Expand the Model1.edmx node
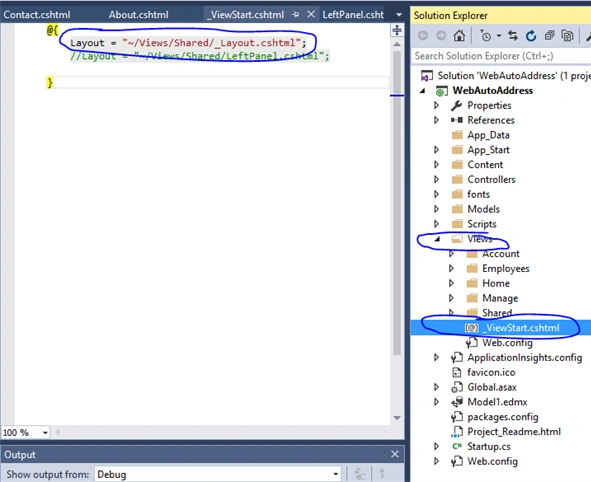The width and height of the screenshot is (591, 482). (x=436, y=402)
